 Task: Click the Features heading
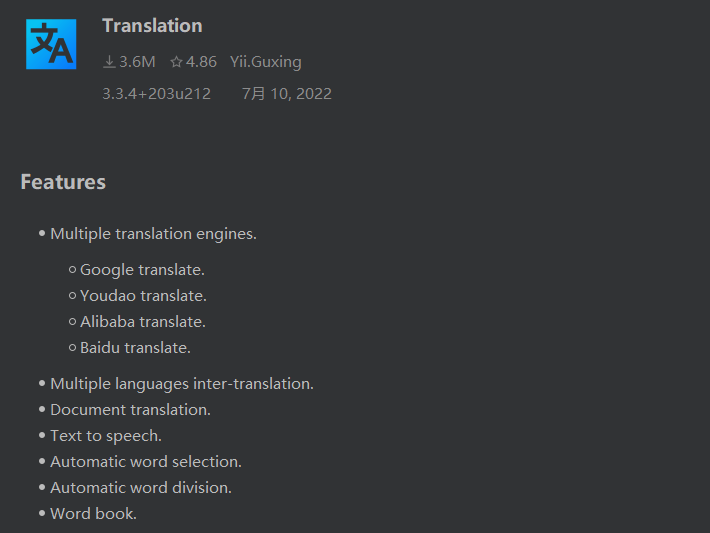tap(63, 182)
